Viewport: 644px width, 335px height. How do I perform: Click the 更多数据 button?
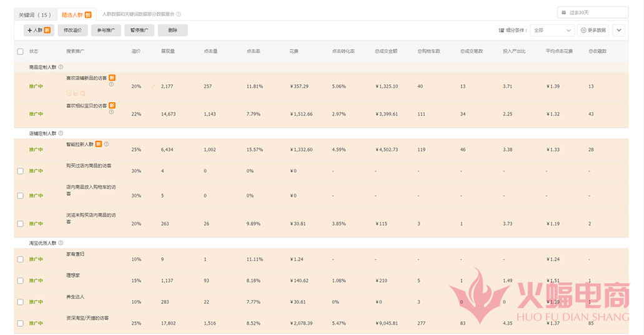[x=592, y=30]
